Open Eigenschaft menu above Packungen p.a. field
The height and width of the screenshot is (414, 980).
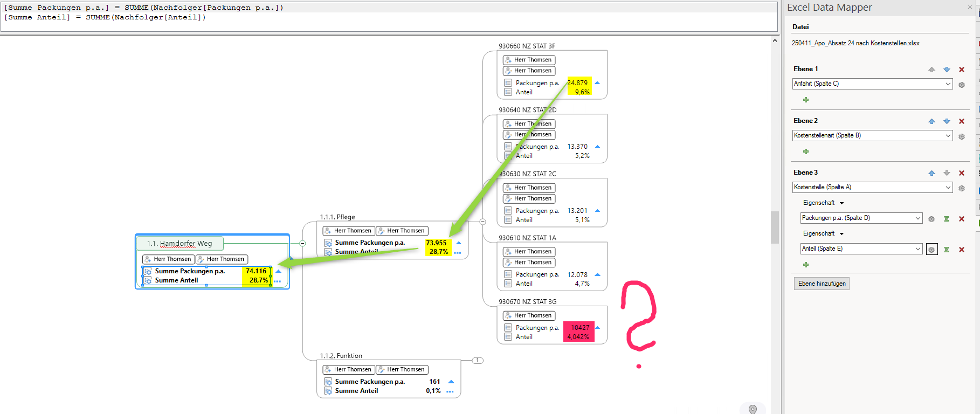(841, 203)
